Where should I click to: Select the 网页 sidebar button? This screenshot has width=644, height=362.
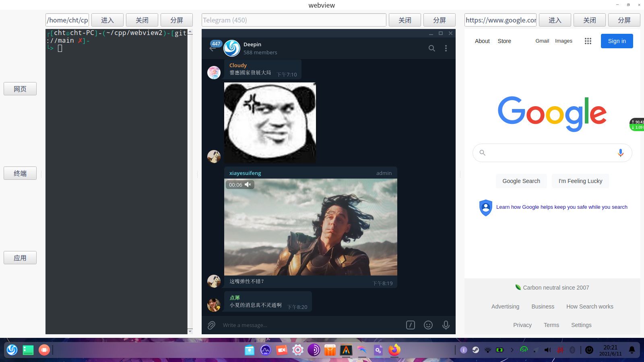pyautogui.click(x=20, y=89)
